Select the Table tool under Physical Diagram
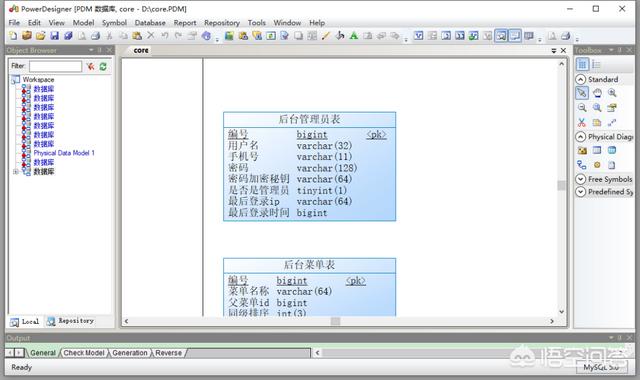 [x=597, y=150]
